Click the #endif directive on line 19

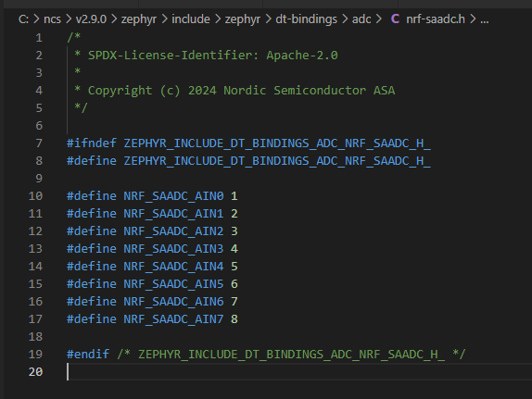click(88, 355)
